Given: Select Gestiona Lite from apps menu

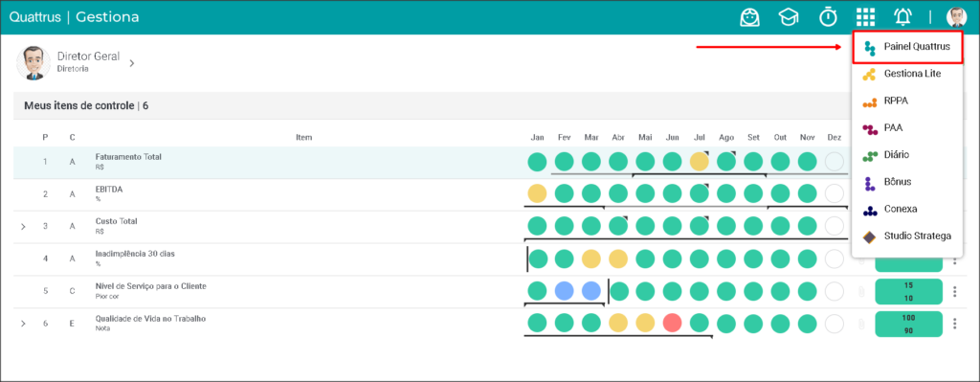Looking at the screenshot, I should 907,74.
